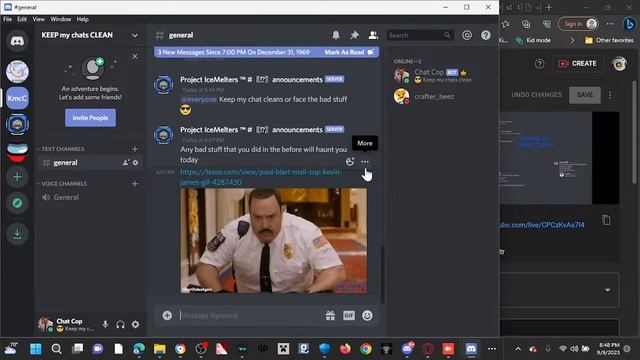
Task: Open Pinned Messages pin icon
Action: [354, 36]
